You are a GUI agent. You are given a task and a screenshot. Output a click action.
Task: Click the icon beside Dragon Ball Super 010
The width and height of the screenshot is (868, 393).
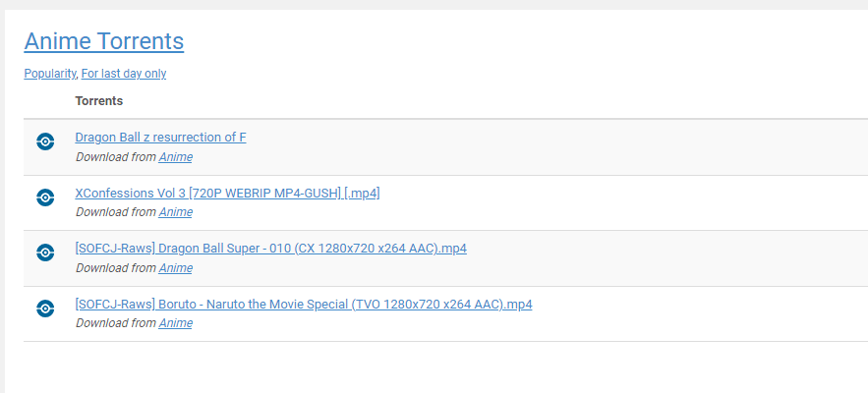click(x=45, y=253)
